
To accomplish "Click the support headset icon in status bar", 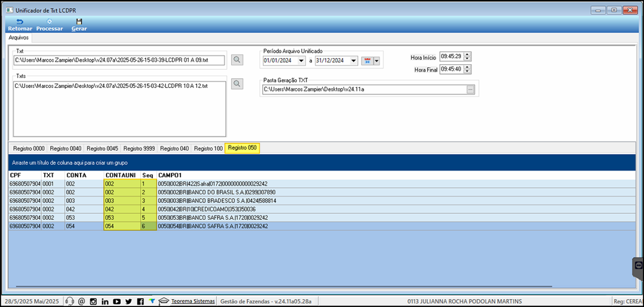I will (x=70, y=302).
